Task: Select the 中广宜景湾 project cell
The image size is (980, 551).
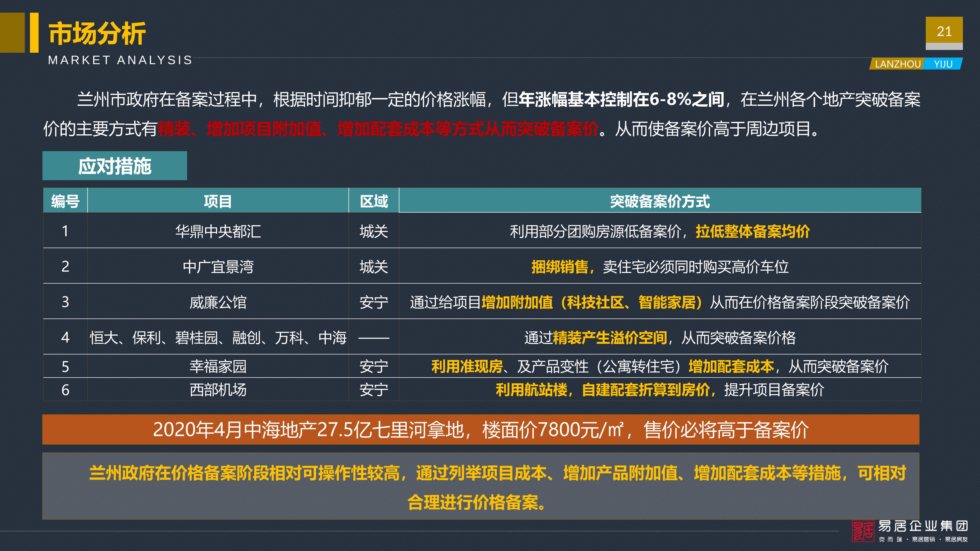Action: pyautogui.click(x=218, y=266)
